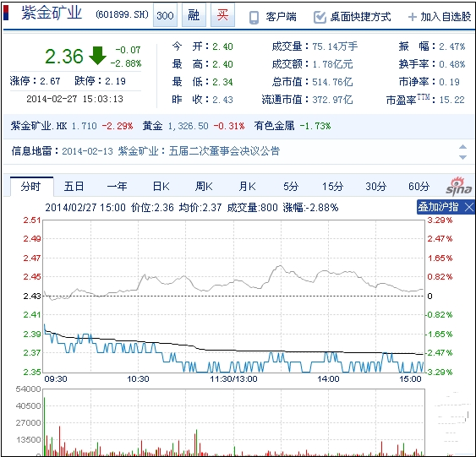Open the 紫金矿业.HK quote link
This screenshot has height=457, width=476.
(39, 126)
